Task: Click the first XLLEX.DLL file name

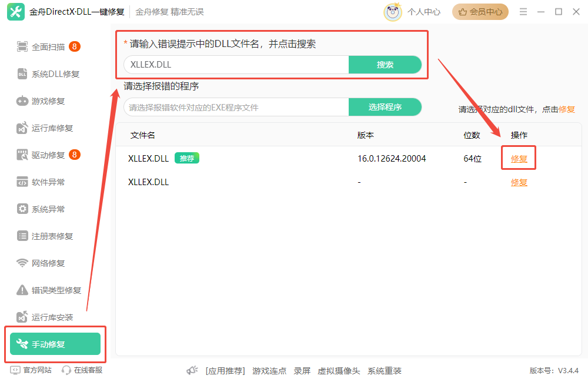Action: [x=149, y=159]
